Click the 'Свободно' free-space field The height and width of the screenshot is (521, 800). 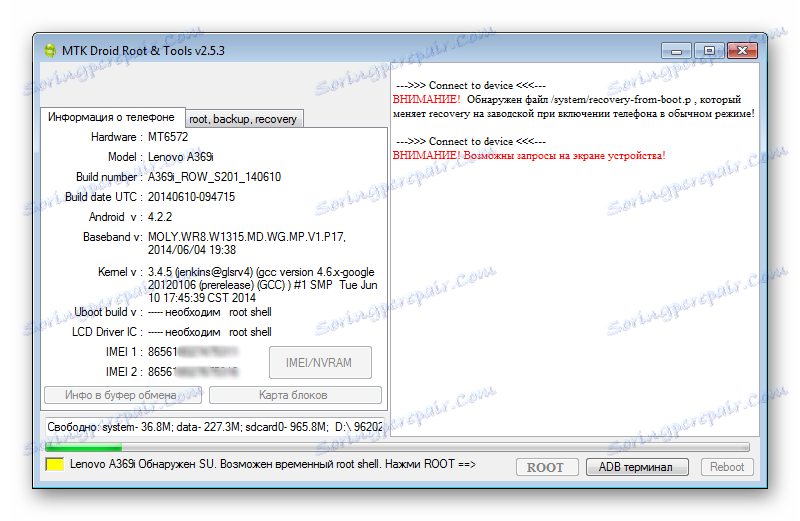[214, 427]
